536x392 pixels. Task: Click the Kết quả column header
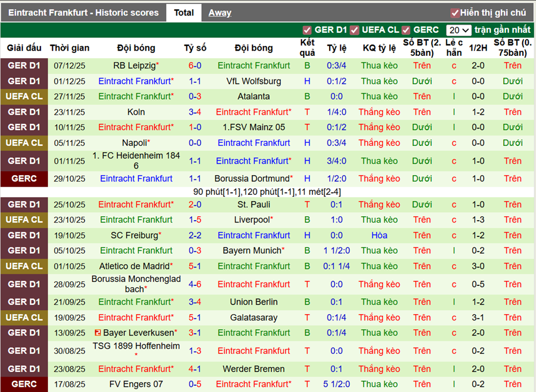307,47
